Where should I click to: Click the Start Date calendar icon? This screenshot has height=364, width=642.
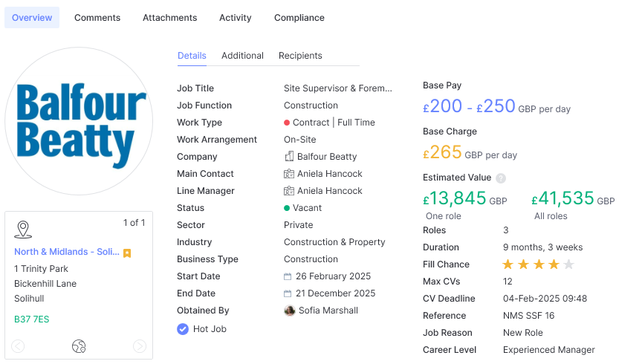pos(288,276)
